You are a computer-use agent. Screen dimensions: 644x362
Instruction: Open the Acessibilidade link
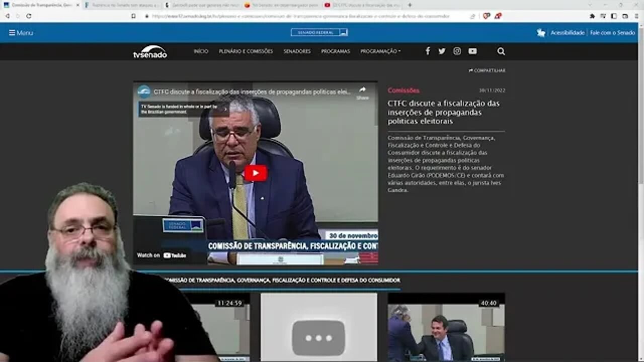pos(568,33)
